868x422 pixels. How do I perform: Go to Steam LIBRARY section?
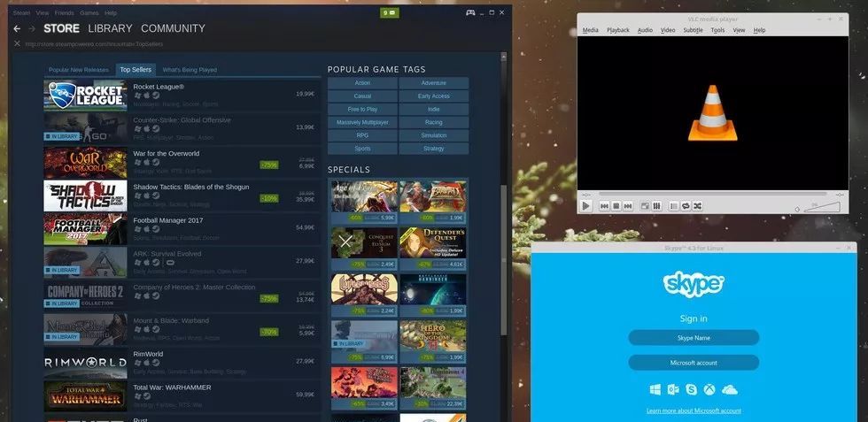click(x=110, y=28)
